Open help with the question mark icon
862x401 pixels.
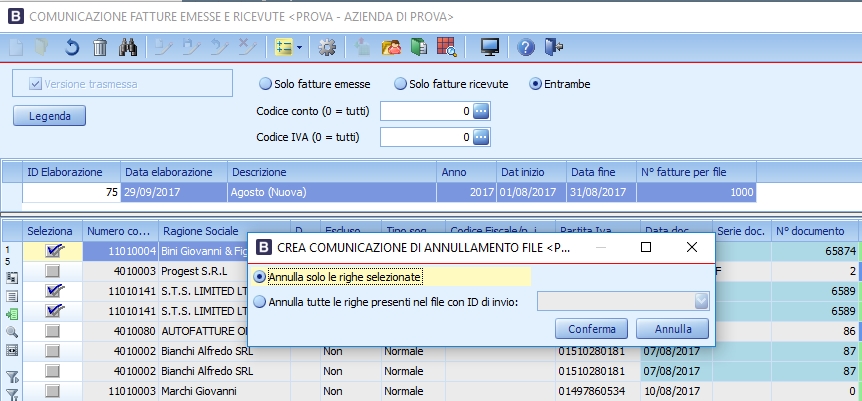point(526,48)
